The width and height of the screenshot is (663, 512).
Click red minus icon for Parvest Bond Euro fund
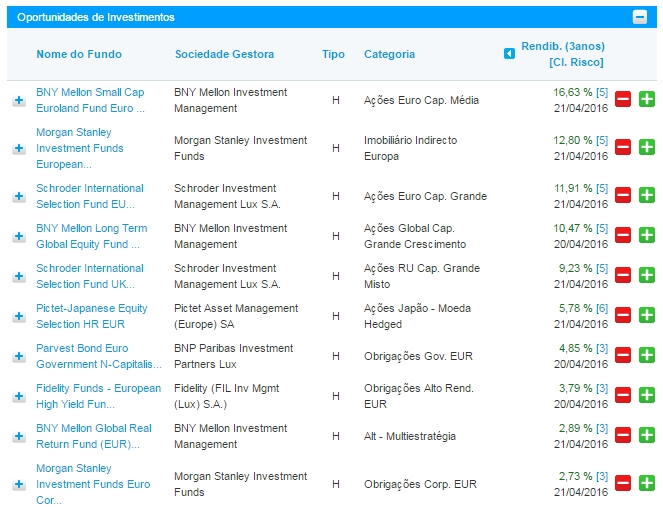tap(622, 354)
